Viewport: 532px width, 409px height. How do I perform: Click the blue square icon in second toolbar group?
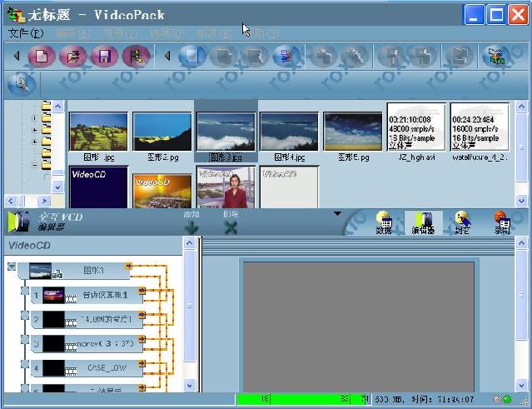point(192,57)
